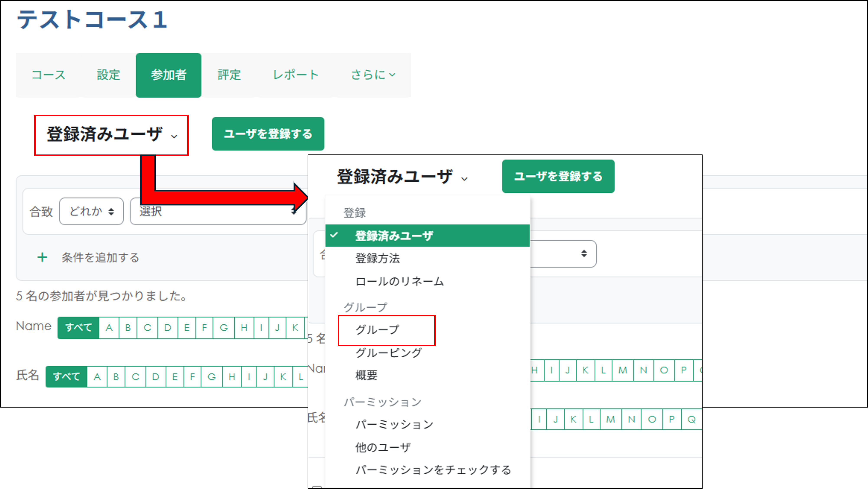Switch to the 参加者 tab
The width and height of the screenshot is (868, 489).
click(168, 75)
